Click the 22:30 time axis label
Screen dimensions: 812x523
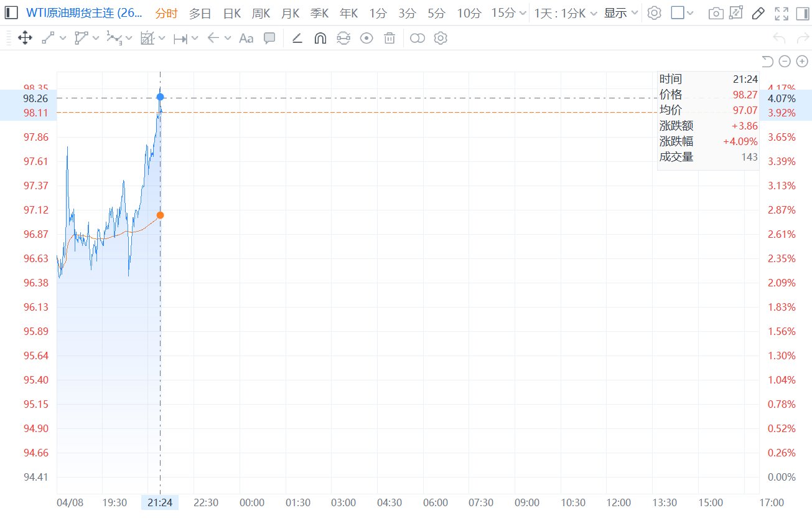(206, 502)
